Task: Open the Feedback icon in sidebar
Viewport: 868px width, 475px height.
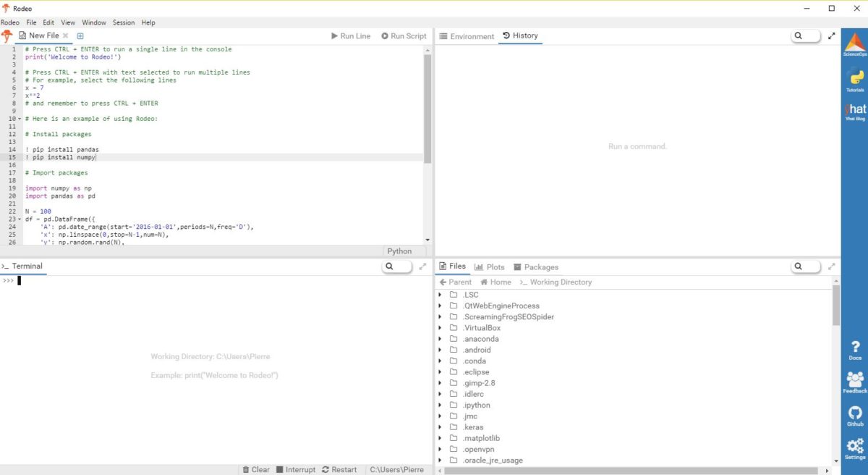Action: click(854, 382)
